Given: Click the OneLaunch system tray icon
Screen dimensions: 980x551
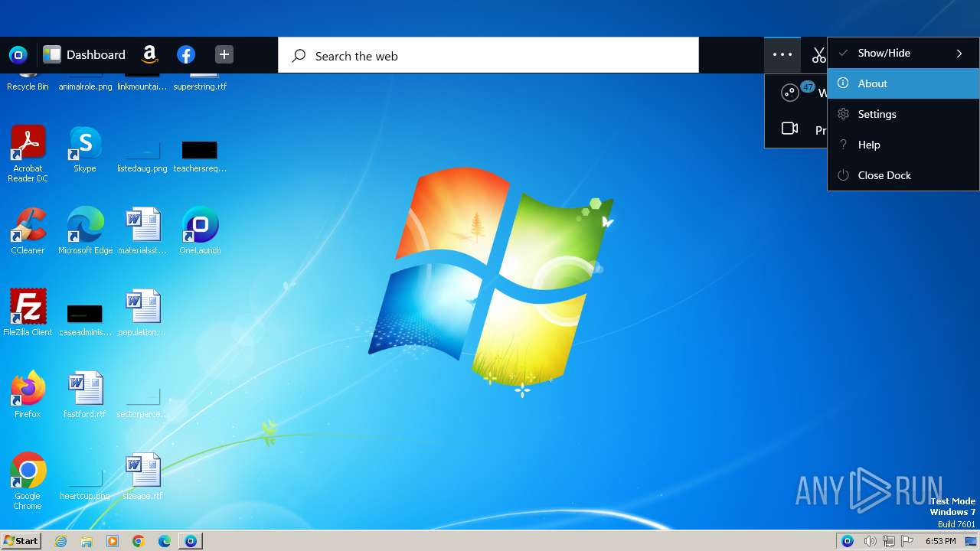Looking at the screenshot, I should point(848,541).
